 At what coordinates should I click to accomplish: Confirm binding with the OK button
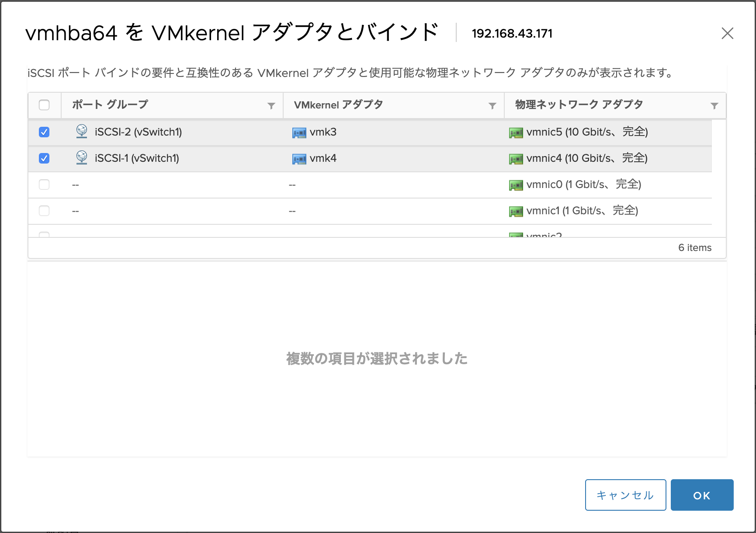[x=702, y=495]
